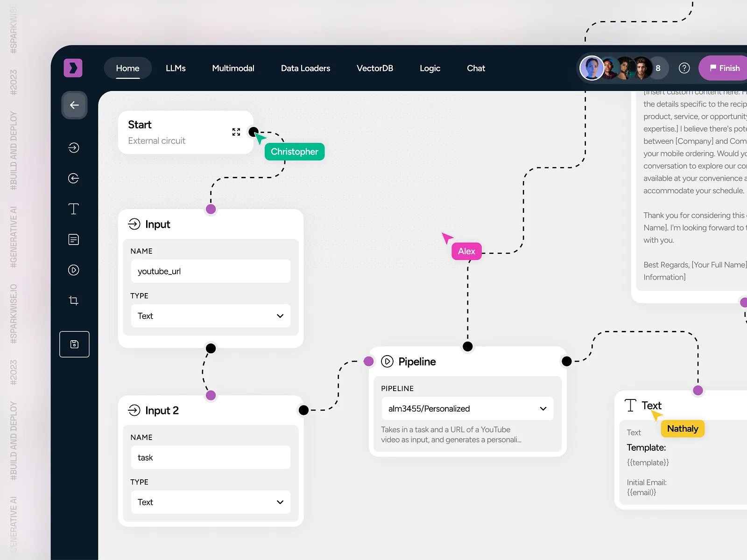The width and height of the screenshot is (747, 560).
Task: Click the Start node black output connector
Action: [254, 132]
